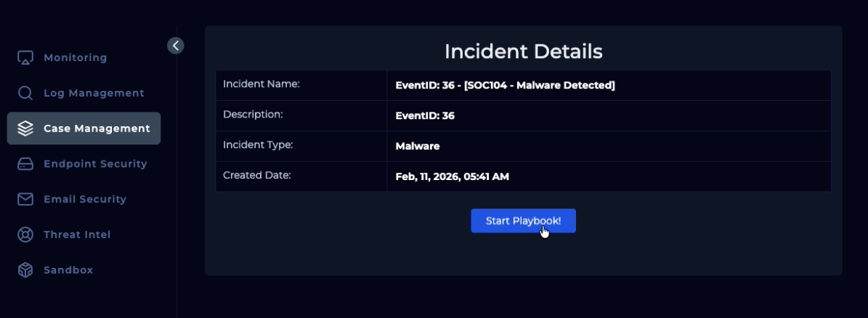Click the Description value "EventID: 36"
This screenshot has width=868, height=318.
(425, 115)
